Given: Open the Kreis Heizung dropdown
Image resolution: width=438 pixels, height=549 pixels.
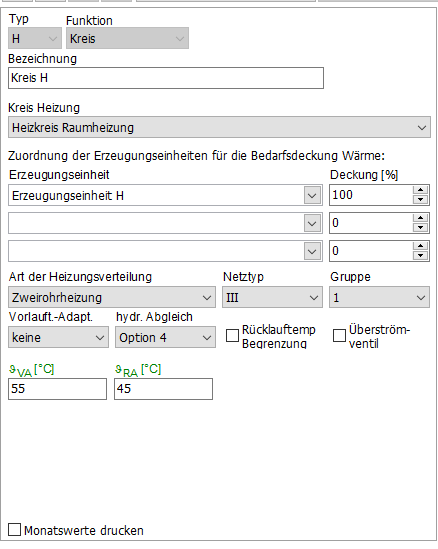Looking at the screenshot, I should tap(219, 127).
